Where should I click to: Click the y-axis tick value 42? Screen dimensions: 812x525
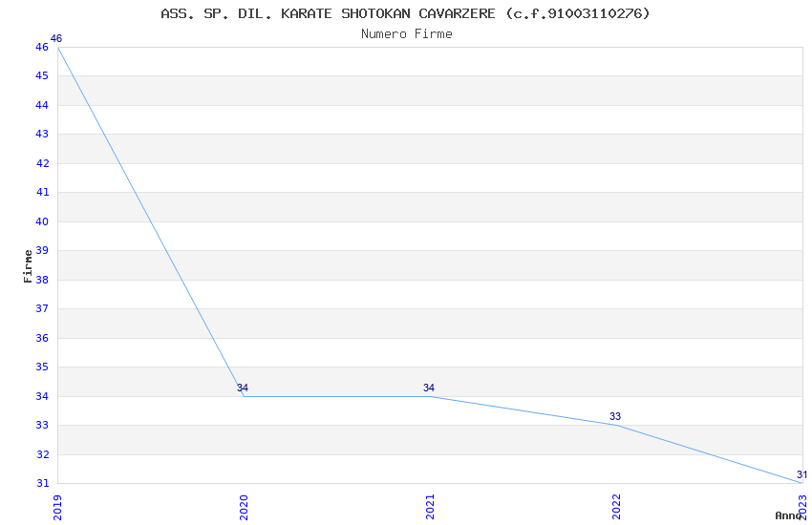tap(42, 163)
